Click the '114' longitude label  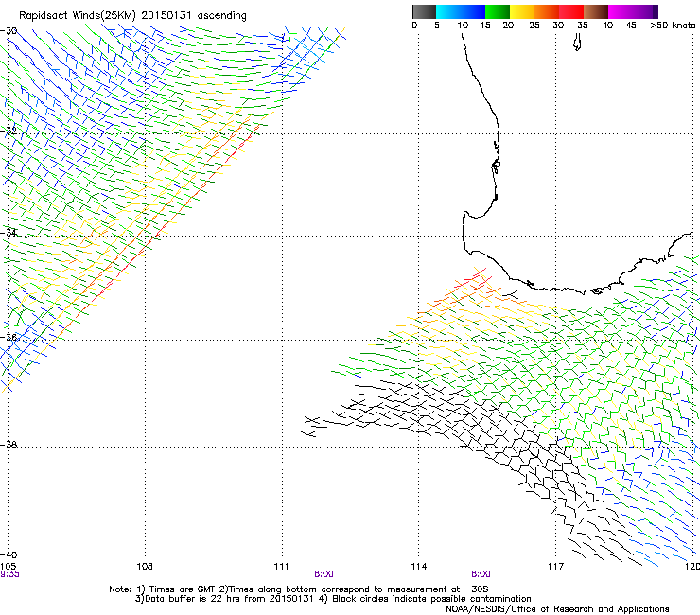click(418, 567)
